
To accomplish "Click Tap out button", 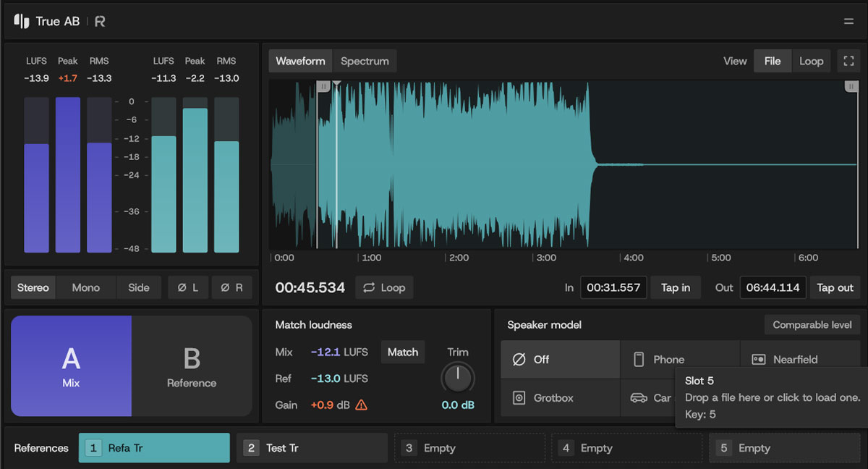I will click(x=835, y=287).
